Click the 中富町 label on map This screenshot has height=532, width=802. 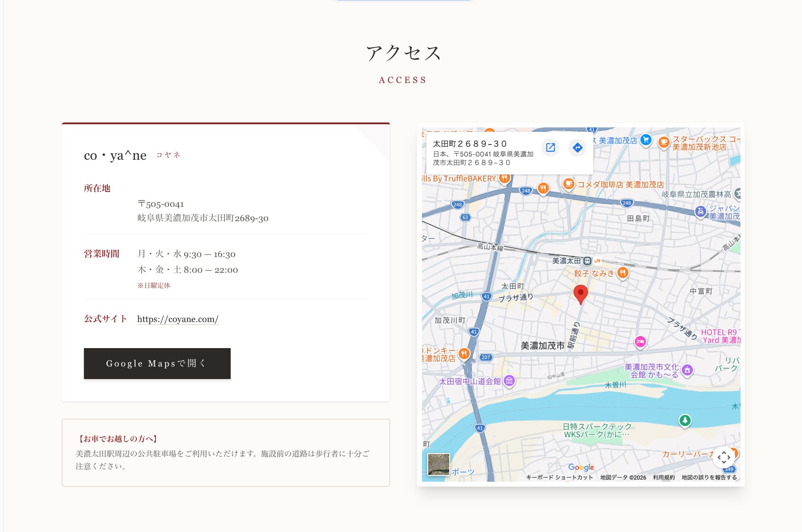[701, 291]
